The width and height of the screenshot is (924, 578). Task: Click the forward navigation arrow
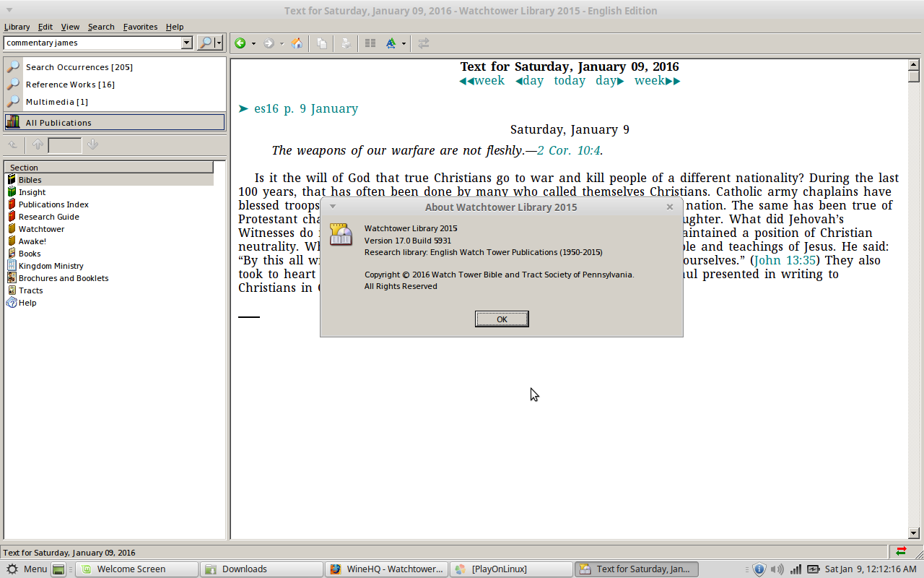click(269, 43)
